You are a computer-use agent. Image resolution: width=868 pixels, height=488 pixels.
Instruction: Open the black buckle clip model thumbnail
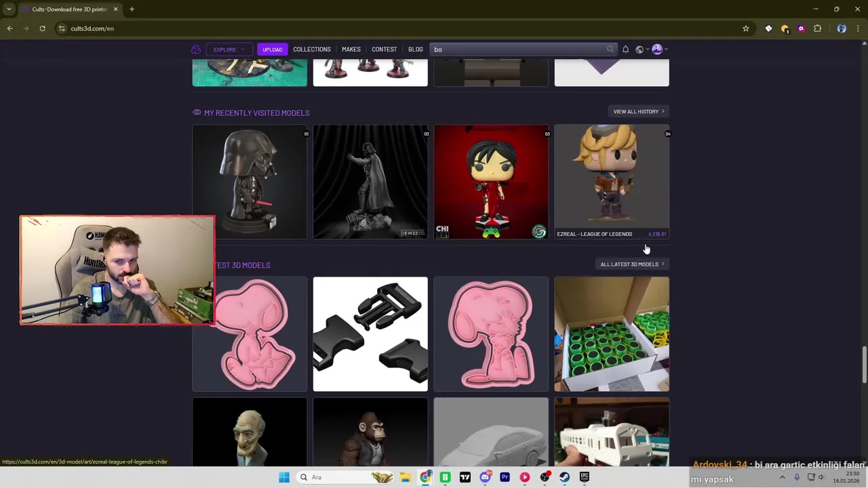(370, 334)
